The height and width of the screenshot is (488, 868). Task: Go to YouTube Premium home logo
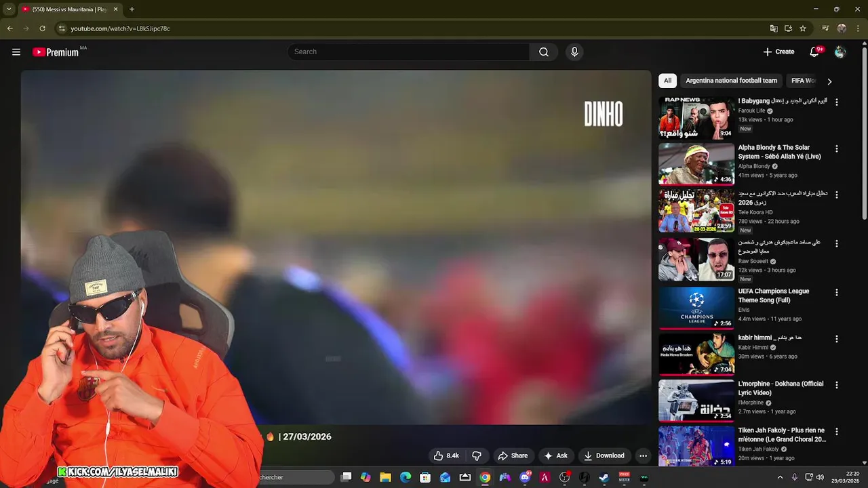tap(56, 52)
